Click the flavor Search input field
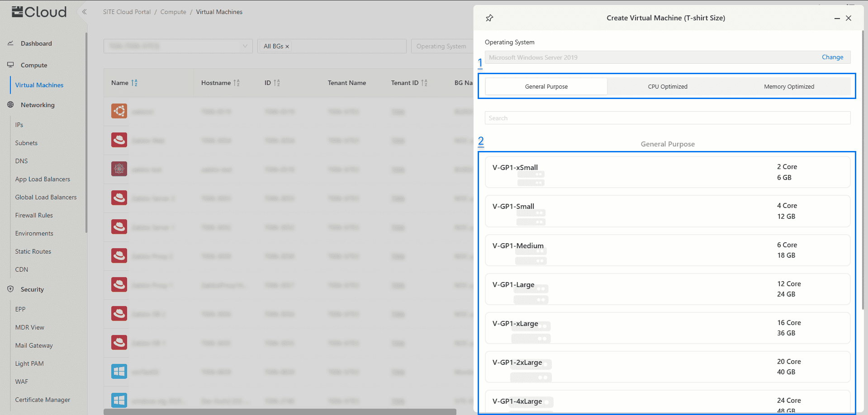Viewport: 868px width, 415px height. 667,118
